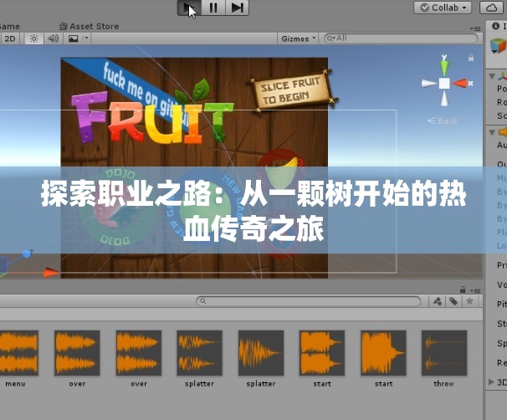Advance one frame with the Step button
Viewport: 507px width, 420px height.
pos(237,8)
